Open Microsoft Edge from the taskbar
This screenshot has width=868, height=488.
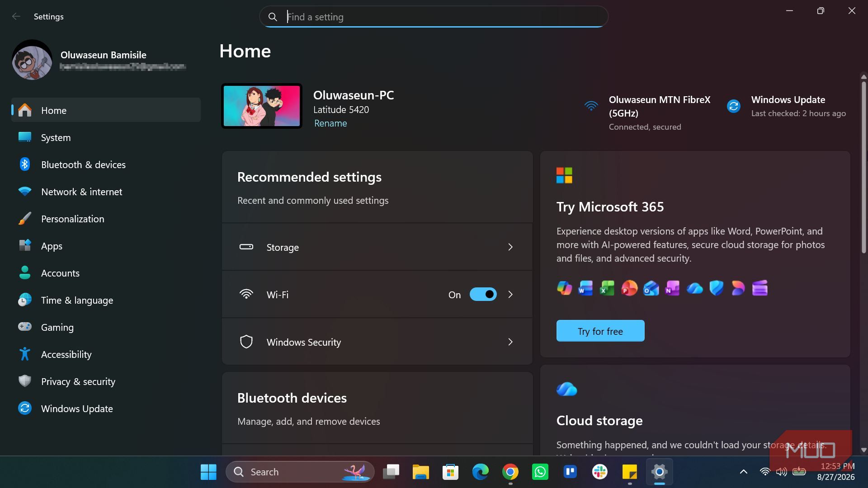[x=480, y=472]
